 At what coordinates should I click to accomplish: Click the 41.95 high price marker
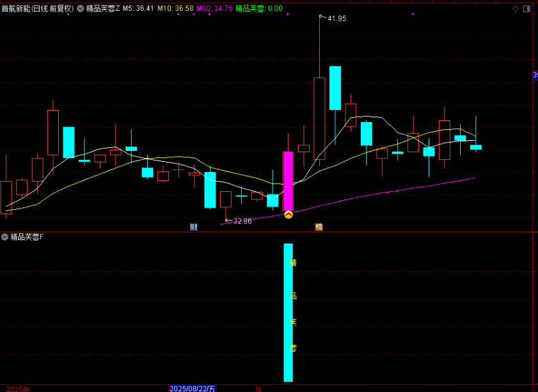coord(336,19)
